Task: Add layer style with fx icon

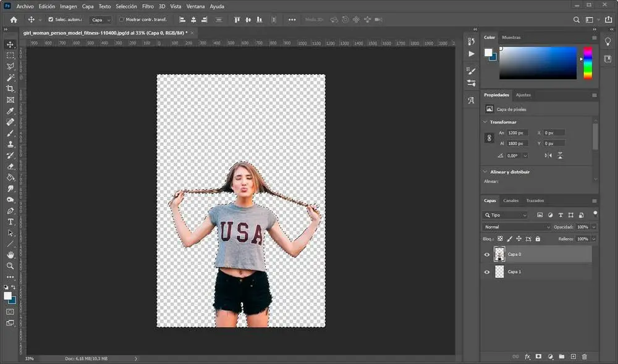Action: (527, 357)
